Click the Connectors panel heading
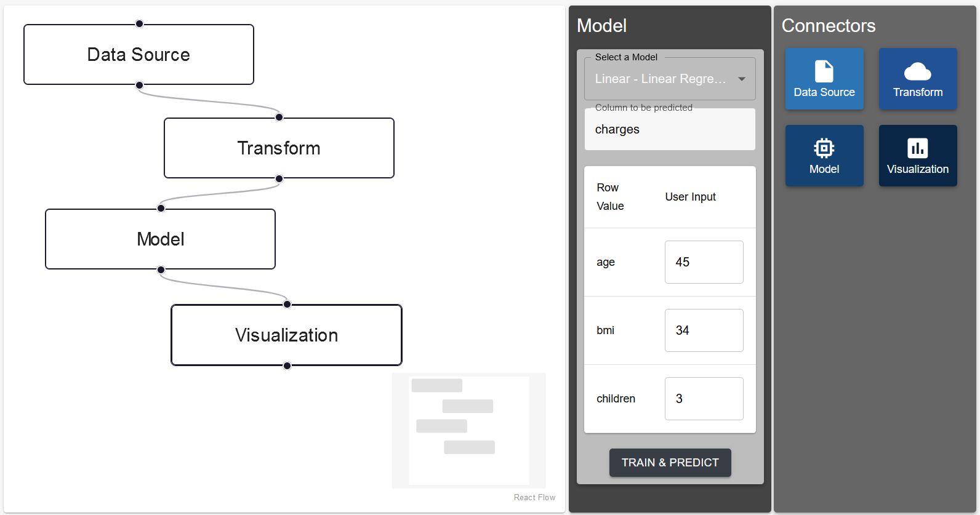 coord(829,26)
